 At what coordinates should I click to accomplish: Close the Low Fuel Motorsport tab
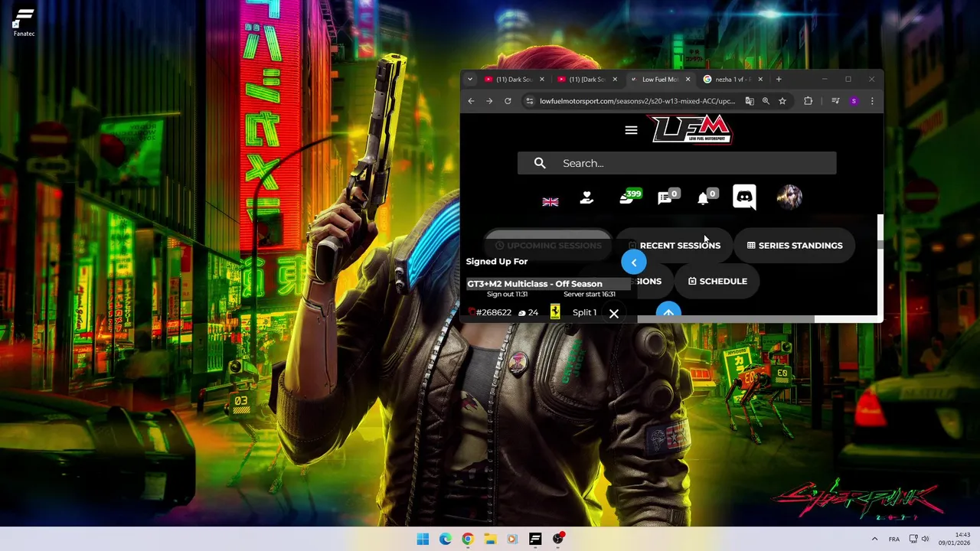coord(688,80)
